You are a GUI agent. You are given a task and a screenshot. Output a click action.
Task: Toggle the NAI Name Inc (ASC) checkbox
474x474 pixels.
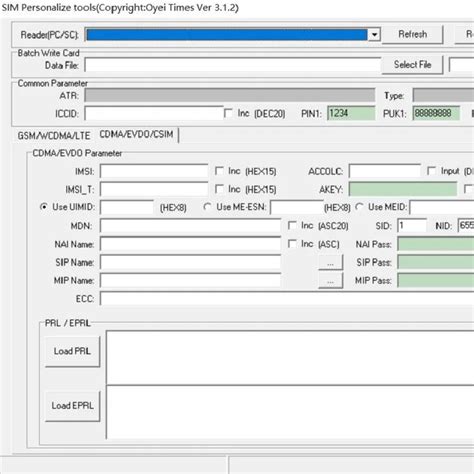click(292, 244)
